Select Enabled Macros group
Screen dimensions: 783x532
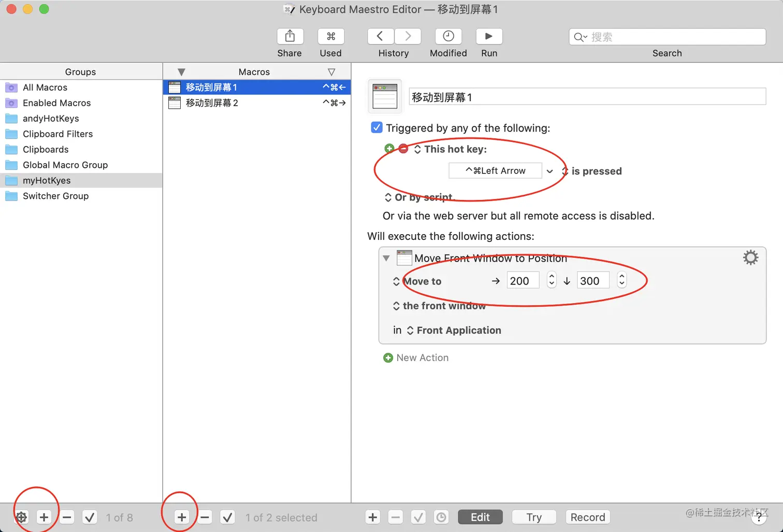click(x=81, y=103)
